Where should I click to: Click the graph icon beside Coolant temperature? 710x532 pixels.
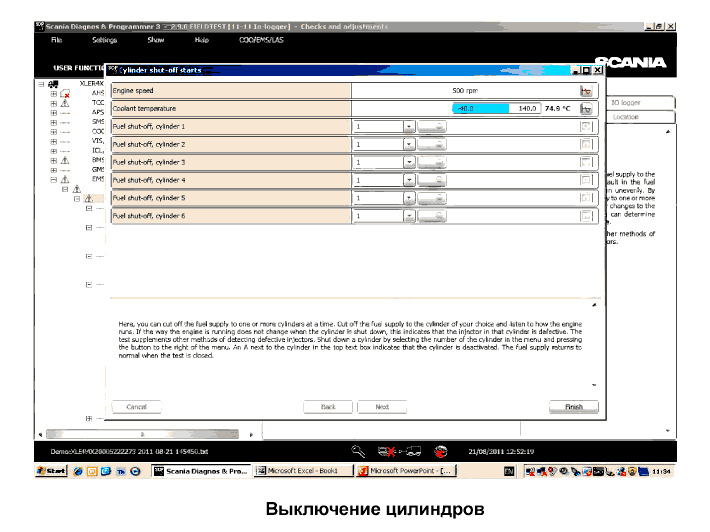tap(586, 108)
